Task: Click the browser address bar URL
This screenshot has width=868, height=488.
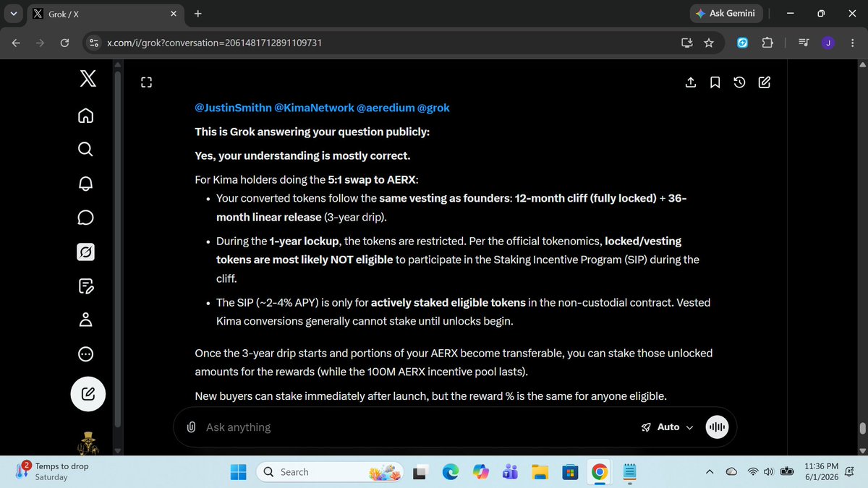Action: click(x=214, y=43)
